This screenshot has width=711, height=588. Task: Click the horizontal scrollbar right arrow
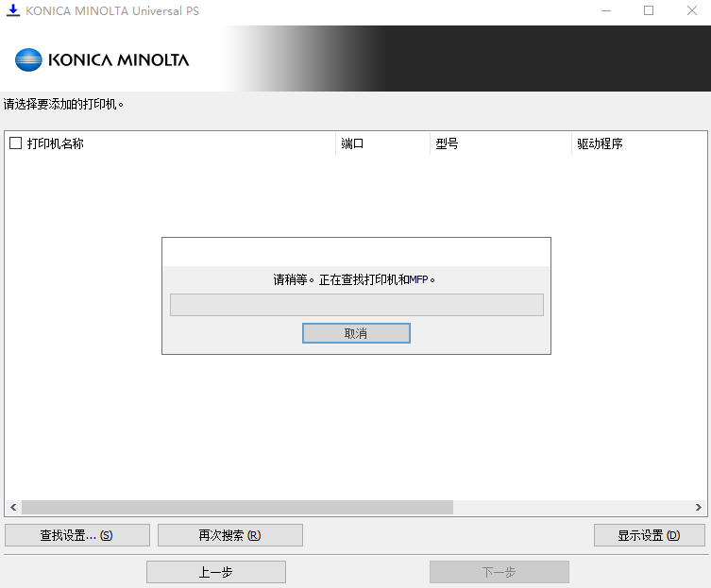[x=699, y=508]
